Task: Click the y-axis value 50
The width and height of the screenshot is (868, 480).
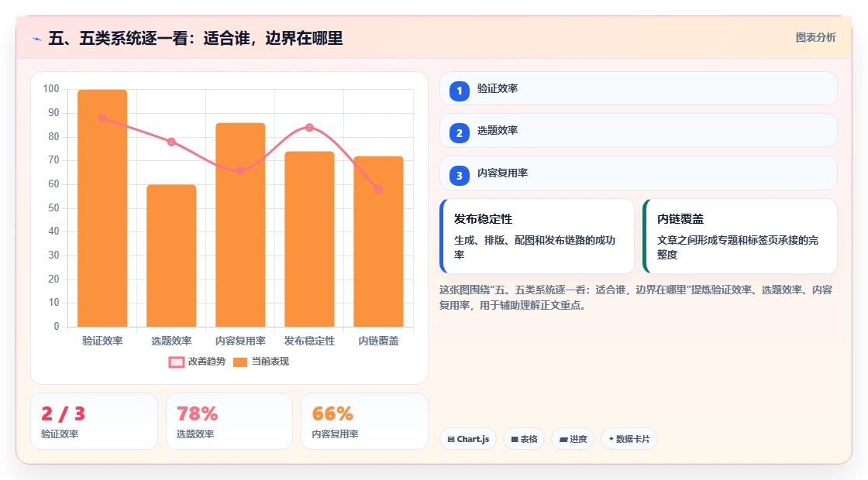Action: tap(53, 208)
